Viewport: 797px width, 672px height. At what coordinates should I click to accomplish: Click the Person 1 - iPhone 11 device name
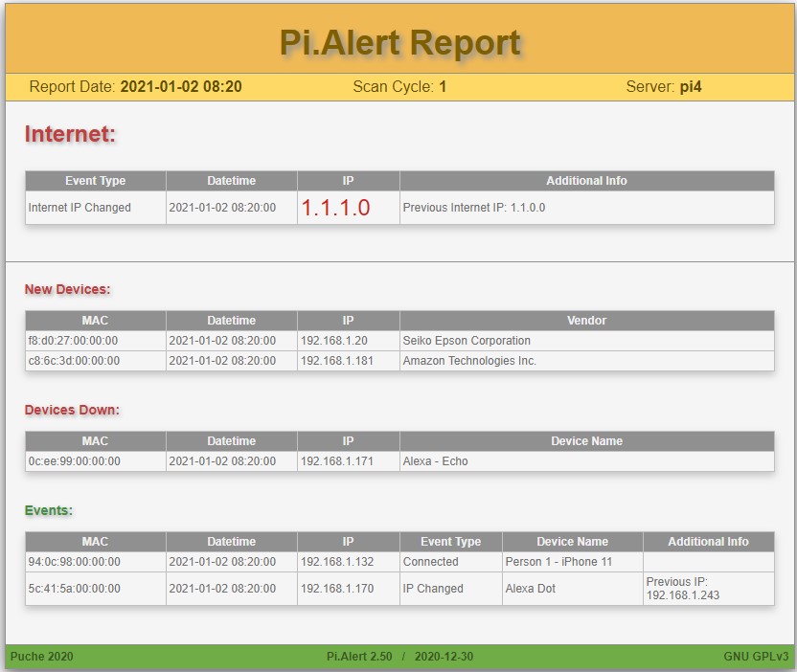click(558, 562)
